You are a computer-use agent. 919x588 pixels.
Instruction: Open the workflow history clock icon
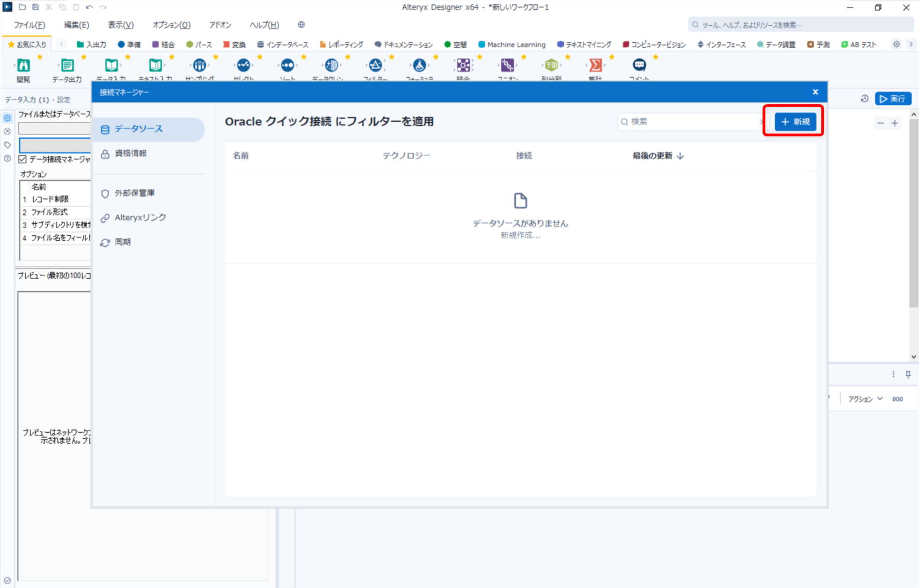[864, 99]
